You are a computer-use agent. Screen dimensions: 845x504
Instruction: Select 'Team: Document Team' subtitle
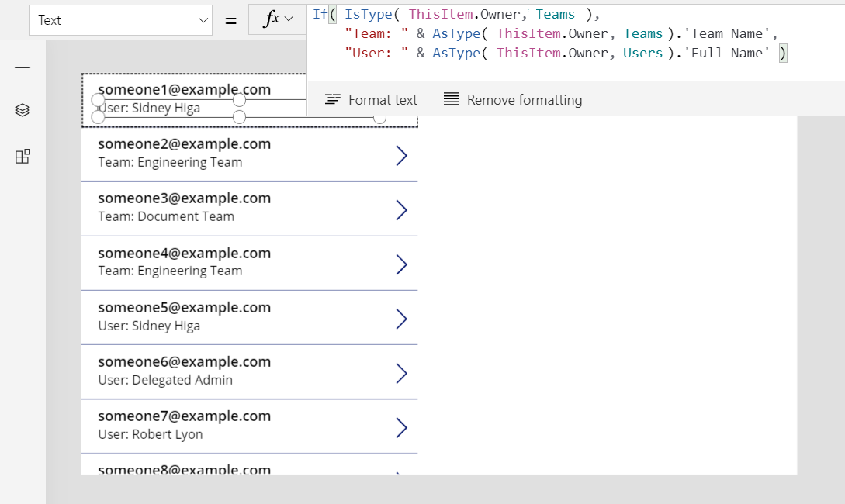166,216
